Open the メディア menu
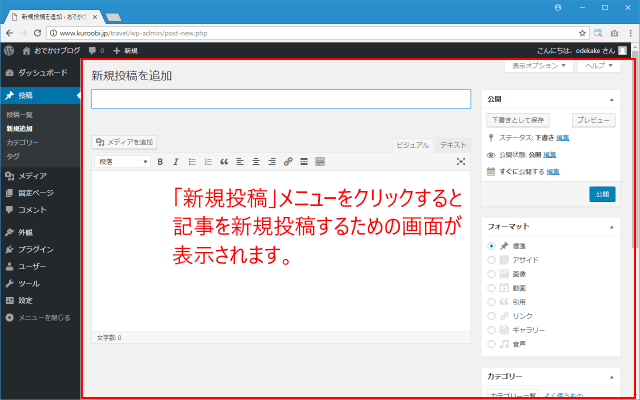The image size is (640, 400). point(40,176)
